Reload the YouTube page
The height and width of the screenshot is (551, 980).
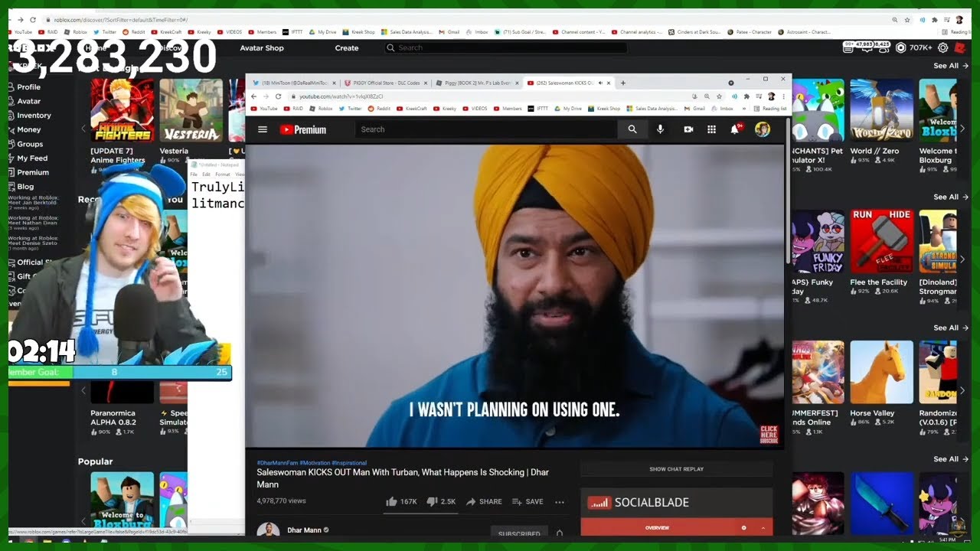pos(278,96)
